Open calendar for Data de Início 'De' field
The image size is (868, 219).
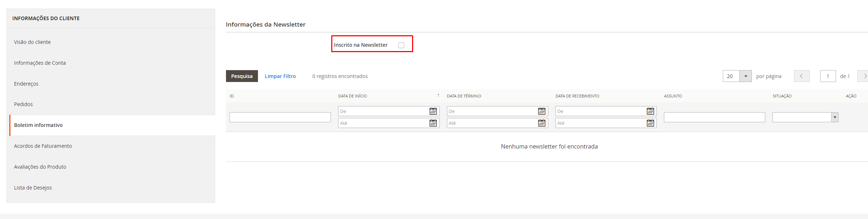(433, 111)
